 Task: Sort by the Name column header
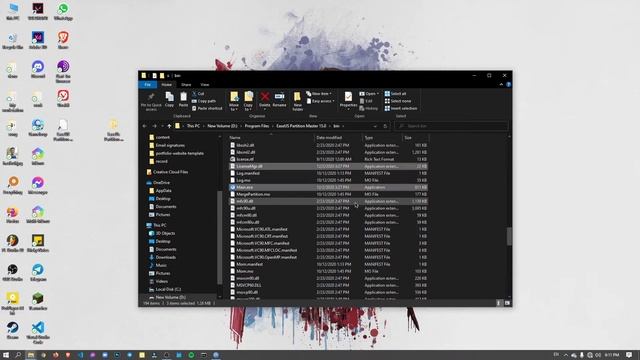271,138
